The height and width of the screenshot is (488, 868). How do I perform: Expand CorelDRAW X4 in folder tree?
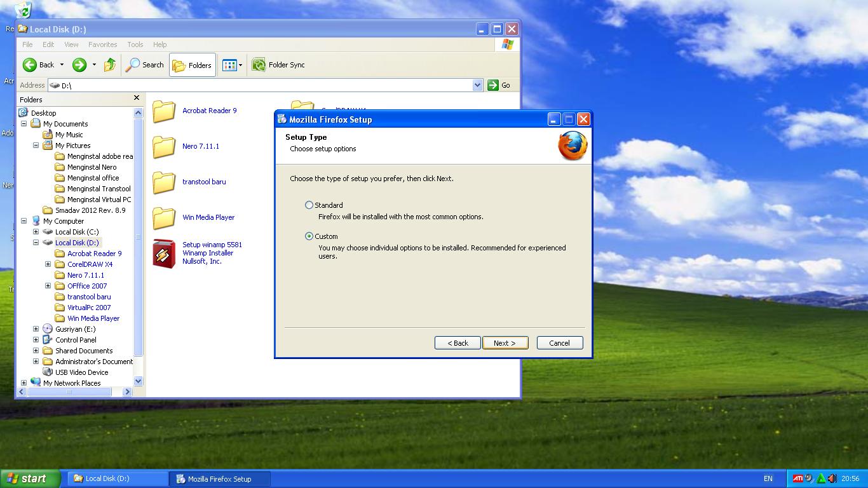48,264
